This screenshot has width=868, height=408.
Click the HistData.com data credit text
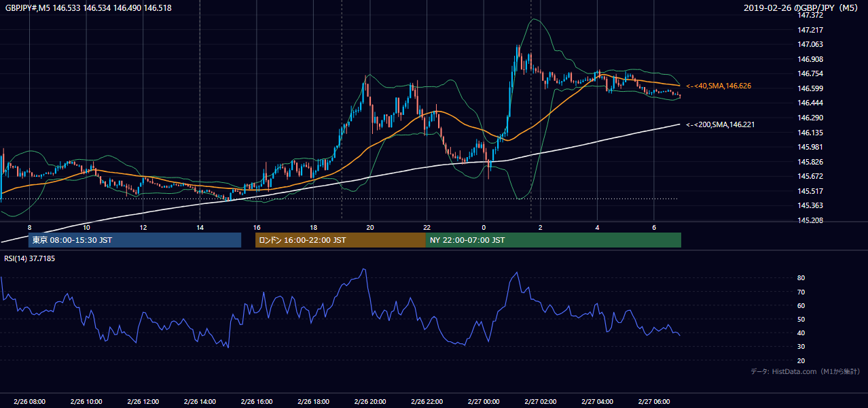click(805, 371)
